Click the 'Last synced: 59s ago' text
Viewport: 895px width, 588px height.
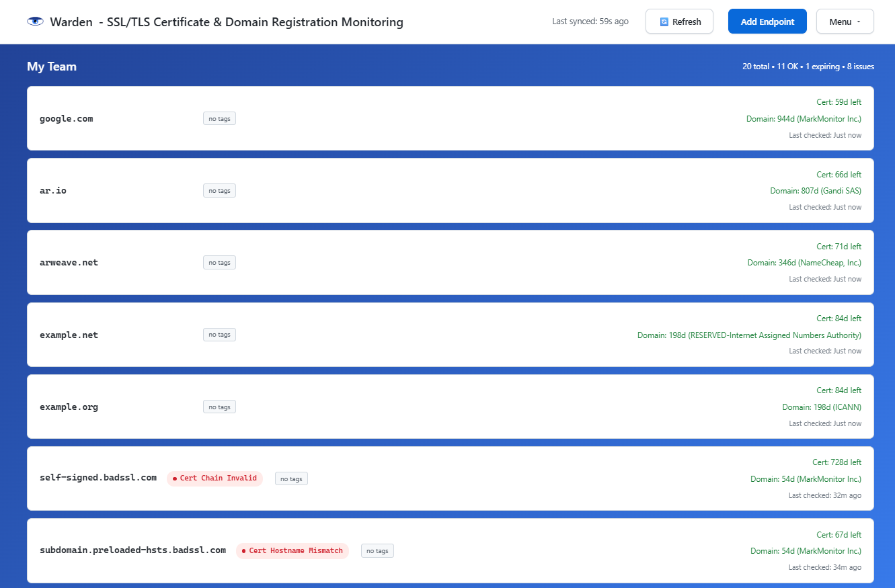tap(590, 22)
